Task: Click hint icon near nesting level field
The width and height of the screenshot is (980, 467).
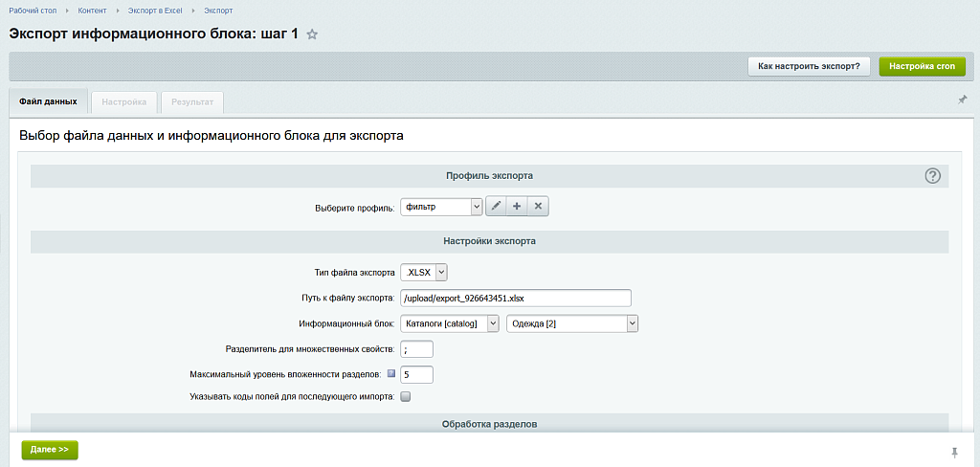Action: coord(391,373)
